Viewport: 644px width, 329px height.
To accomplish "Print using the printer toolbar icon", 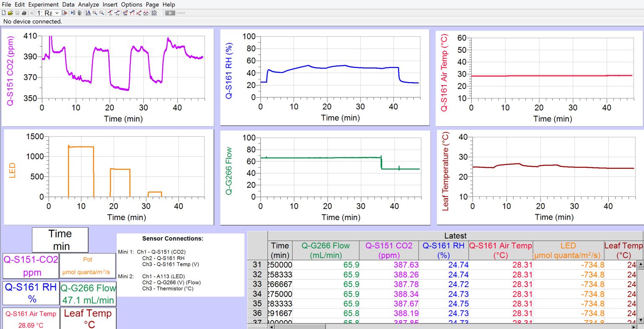I will point(24,13).
